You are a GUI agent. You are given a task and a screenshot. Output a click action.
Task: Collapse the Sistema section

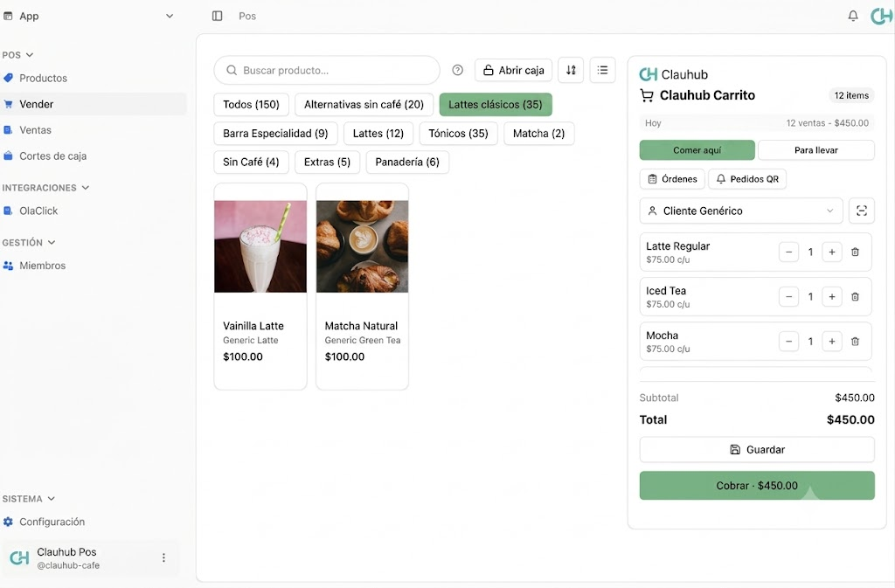29,499
